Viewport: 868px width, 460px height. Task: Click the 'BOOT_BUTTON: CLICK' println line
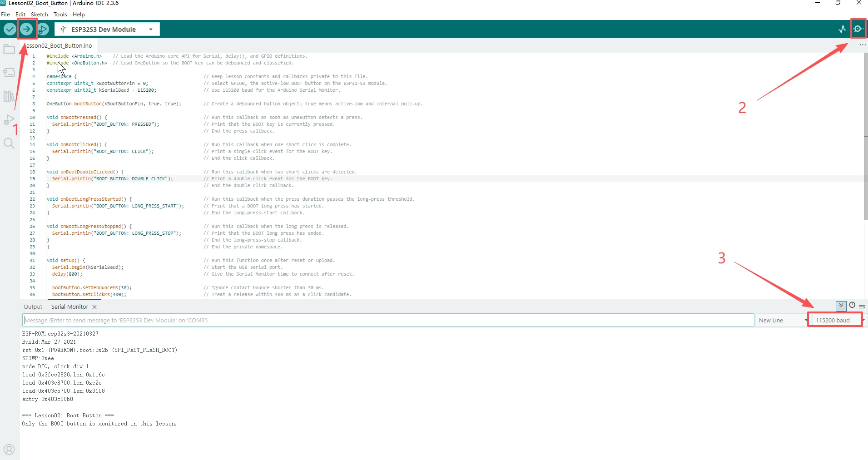pyautogui.click(x=103, y=152)
